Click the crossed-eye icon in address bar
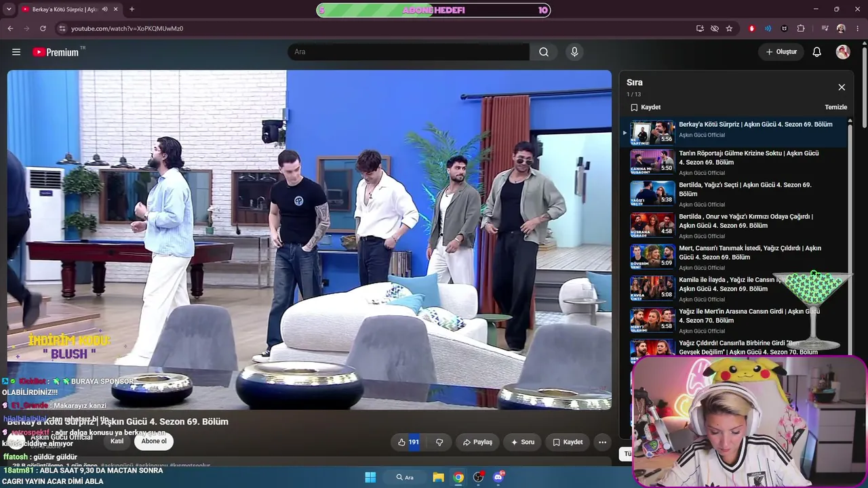868x488 pixels. (715, 28)
